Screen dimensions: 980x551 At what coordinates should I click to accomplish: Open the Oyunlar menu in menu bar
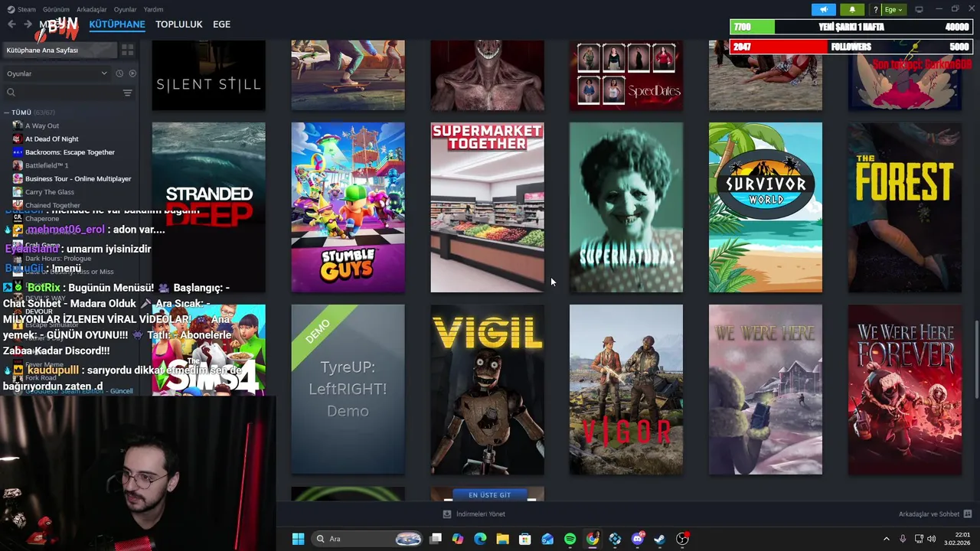click(126, 9)
